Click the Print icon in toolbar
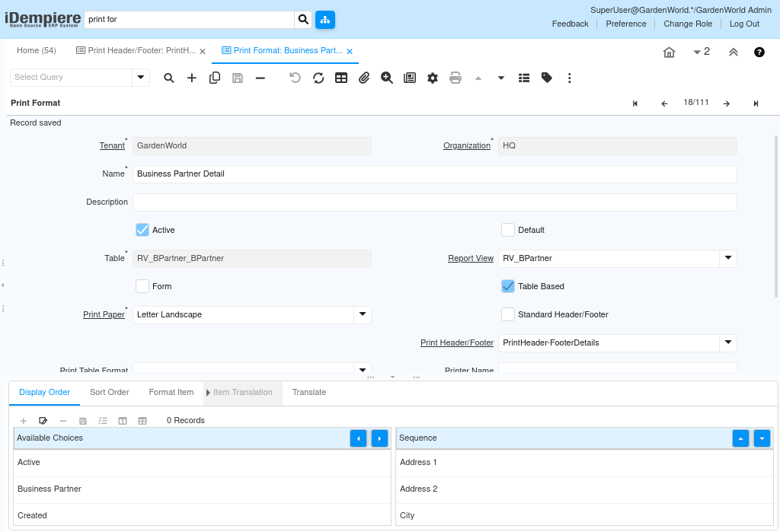The height and width of the screenshot is (532, 780). click(456, 78)
